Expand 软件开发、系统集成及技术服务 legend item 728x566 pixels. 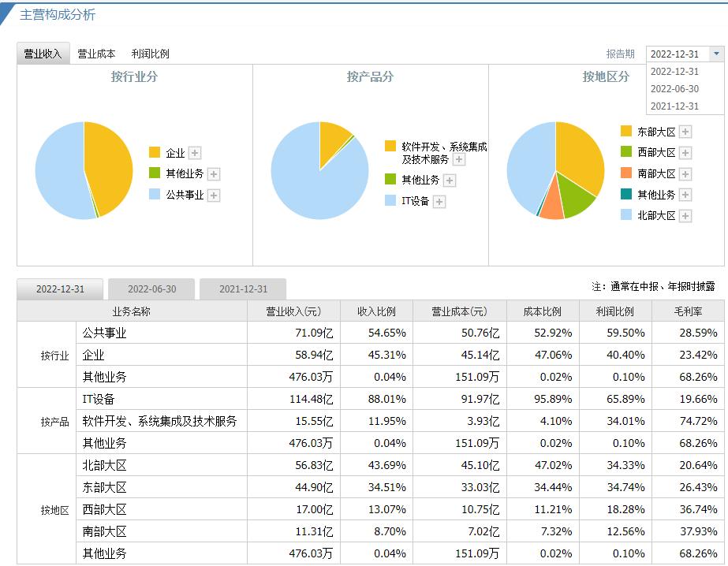click(459, 159)
